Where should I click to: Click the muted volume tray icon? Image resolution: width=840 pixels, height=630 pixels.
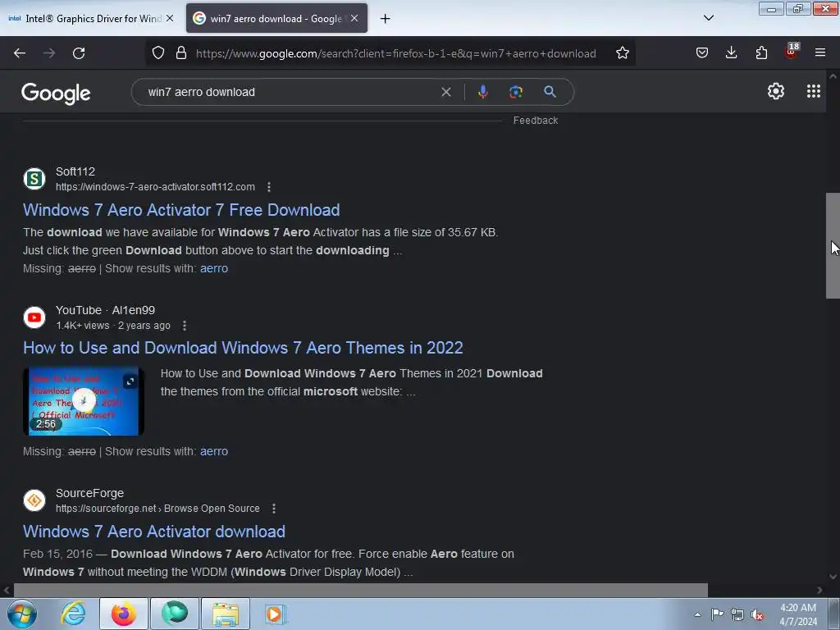[x=757, y=614]
